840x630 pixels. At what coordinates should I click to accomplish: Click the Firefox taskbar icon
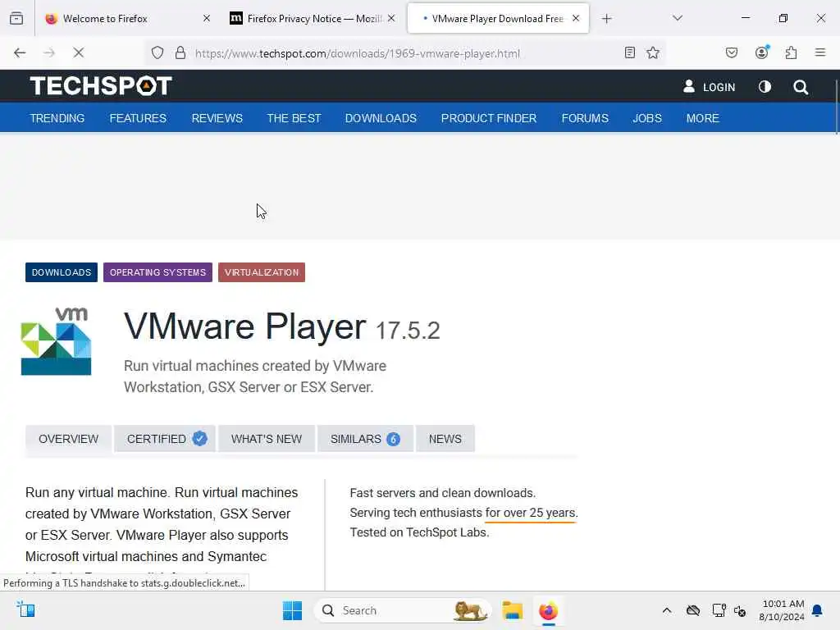pyautogui.click(x=548, y=610)
